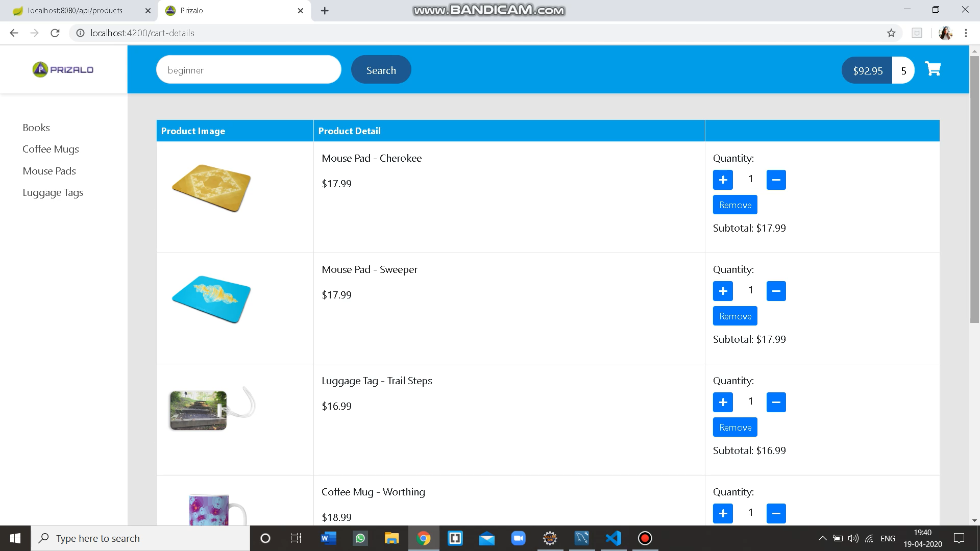Click the Prizalo logo
Image resolution: width=980 pixels, height=551 pixels.
(63, 69)
